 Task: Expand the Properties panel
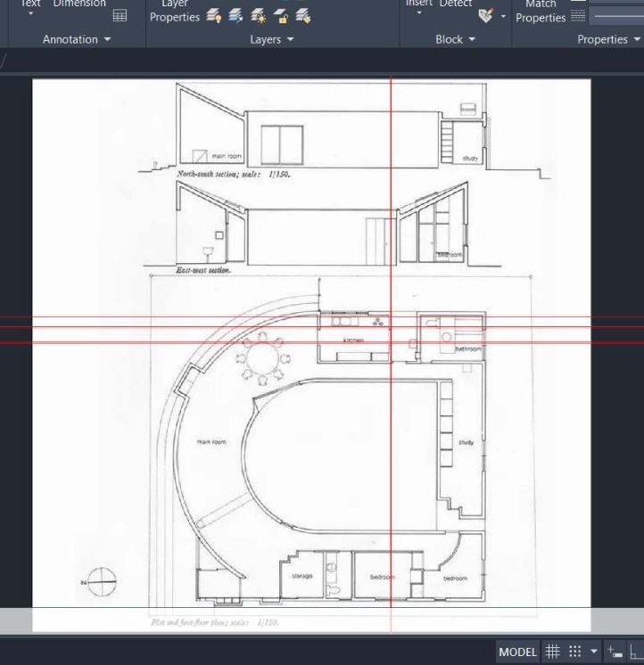[x=609, y=39]
